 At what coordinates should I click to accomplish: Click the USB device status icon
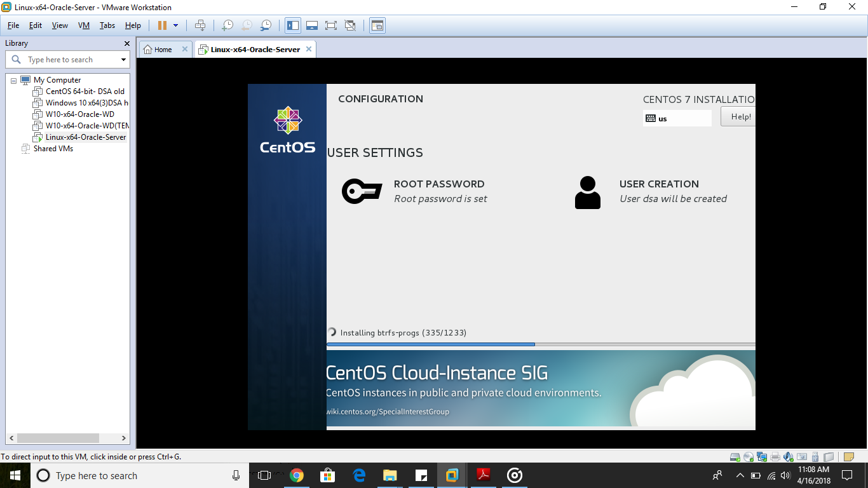(815, 456)
